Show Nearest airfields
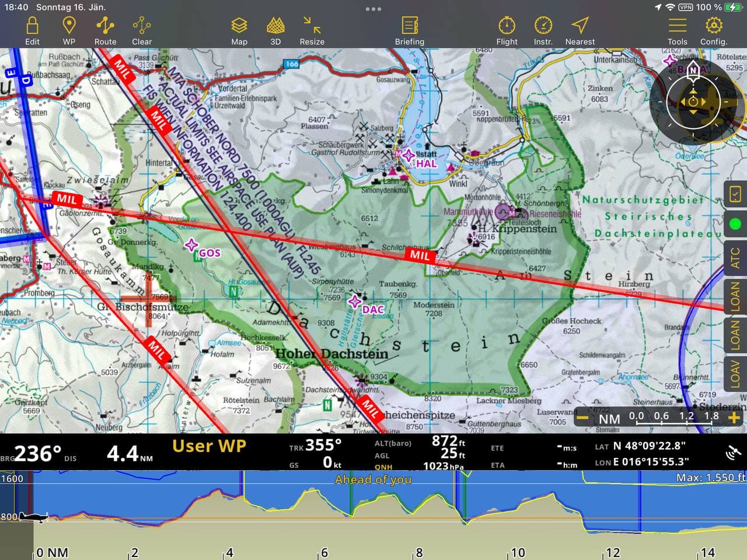This screenshot has width=747, height=560. point(580,30)
